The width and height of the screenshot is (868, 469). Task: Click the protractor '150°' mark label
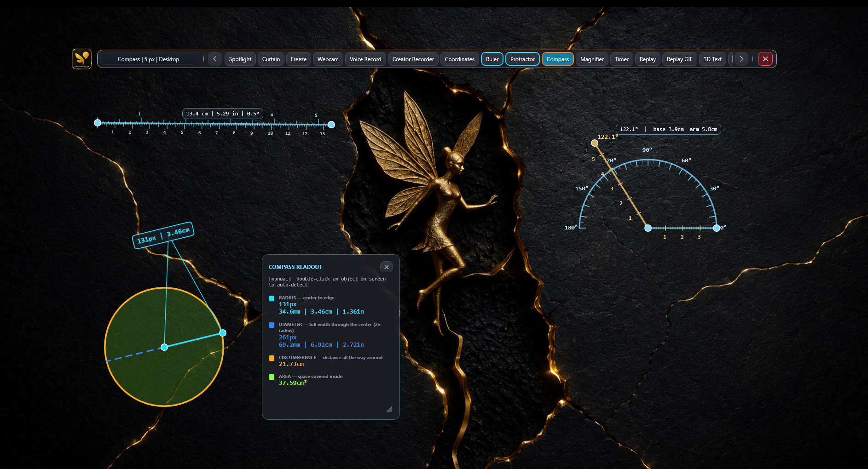(582, 189)
